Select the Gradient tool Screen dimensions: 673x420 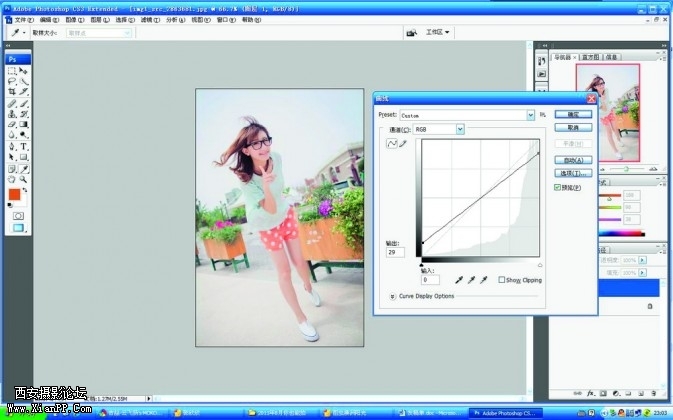(24, 124)
